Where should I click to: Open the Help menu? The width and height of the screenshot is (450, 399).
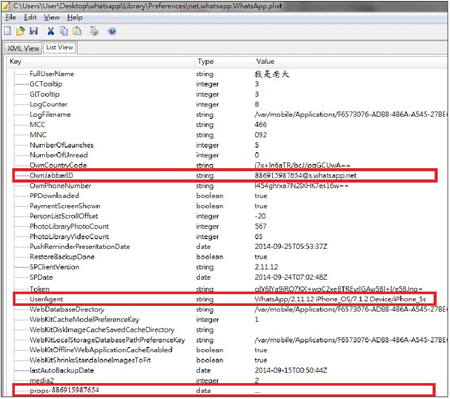(x=75, y=17)
